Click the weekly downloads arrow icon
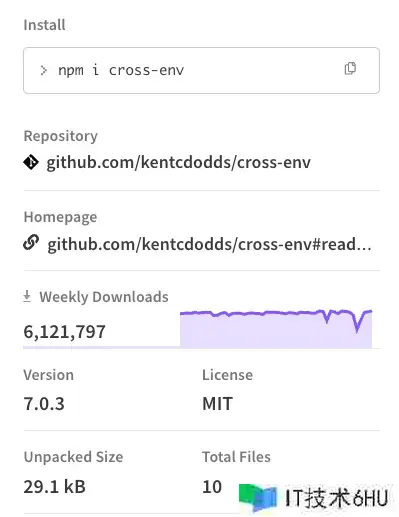Viewport: 399px width, 517px height. coord(27,296)
